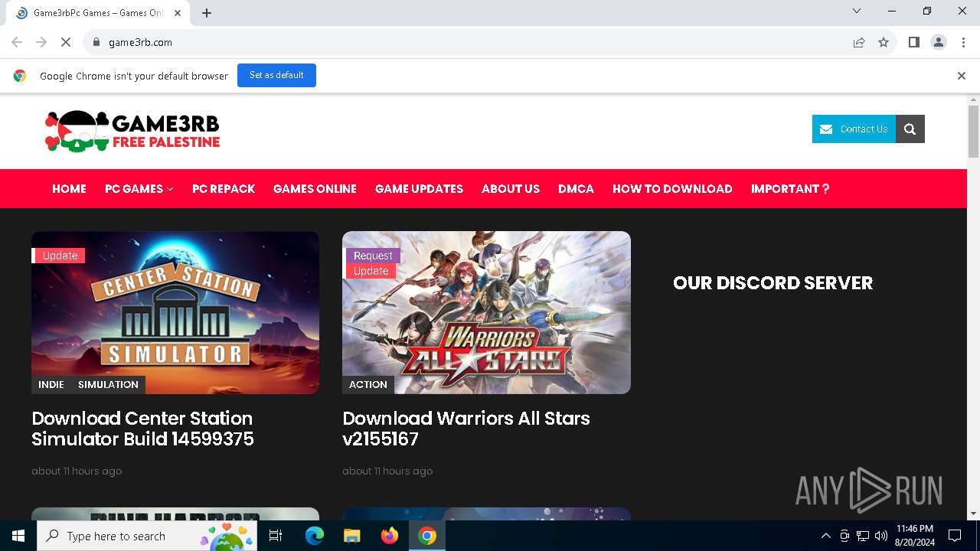
Task: Launch Microsoft Edge from taskbar
Action: [315, 536]
